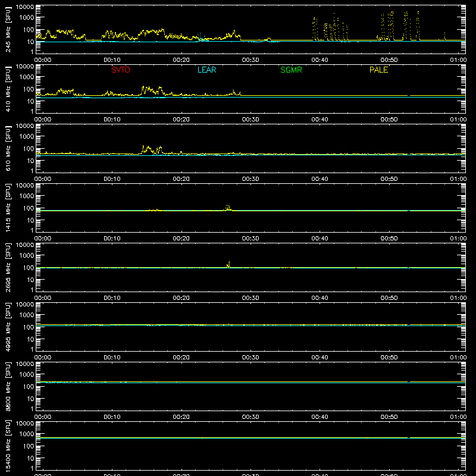Click 00:50 time label under 2695 MHz plot
This screenshot has width=476, height=476.
click(x=389, y=298)
